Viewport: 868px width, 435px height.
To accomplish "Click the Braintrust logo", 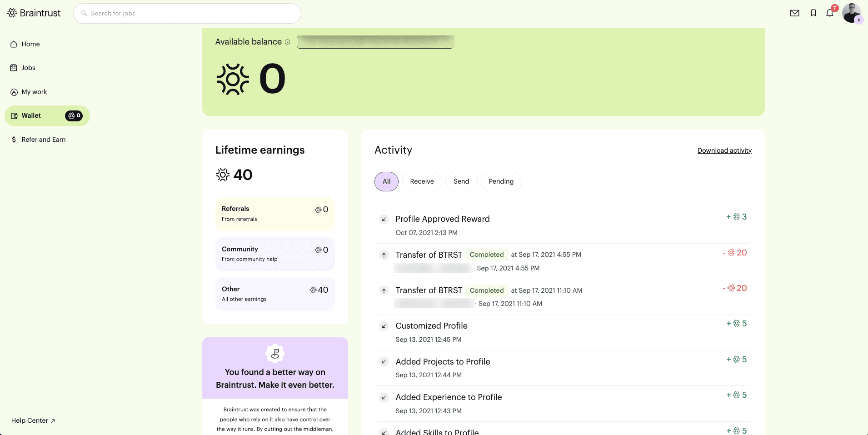I will click(x=34, y=13).
